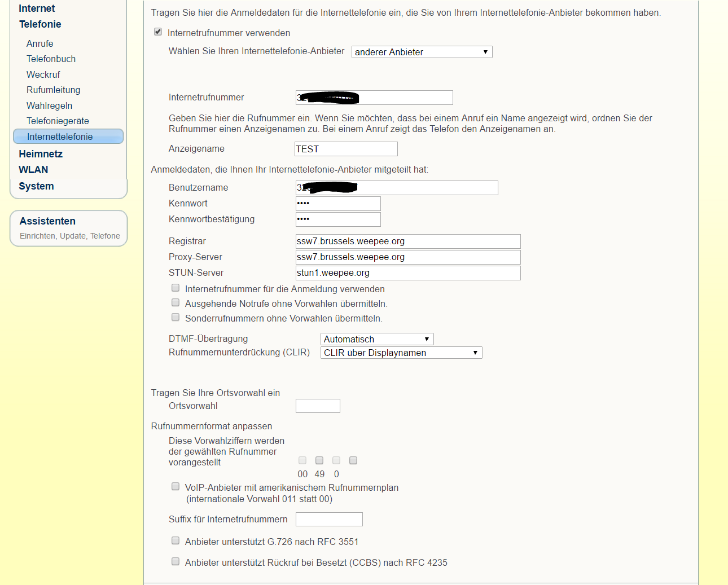Click the Assistenten link
This screenshot has width=728, height=585.
pos(47,221)
